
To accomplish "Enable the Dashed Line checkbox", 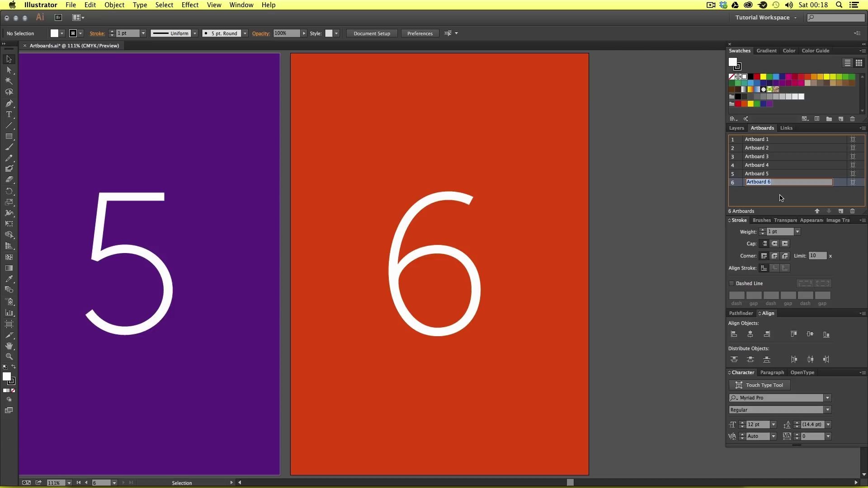I will tap(731, 283).
